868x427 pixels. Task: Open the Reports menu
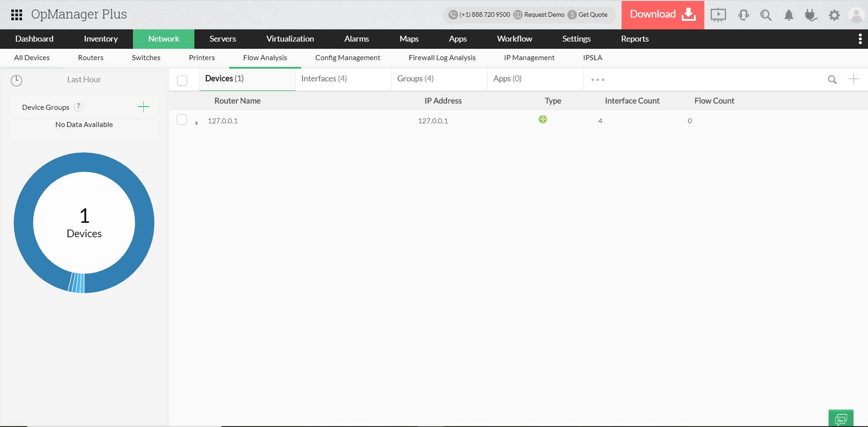[635, 39]
